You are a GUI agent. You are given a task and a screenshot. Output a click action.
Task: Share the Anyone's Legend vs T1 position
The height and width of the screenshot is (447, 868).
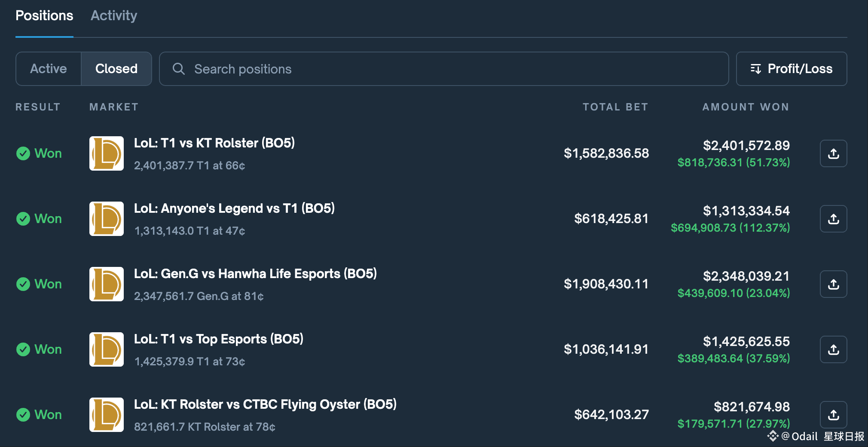click(x=833, y=219)
